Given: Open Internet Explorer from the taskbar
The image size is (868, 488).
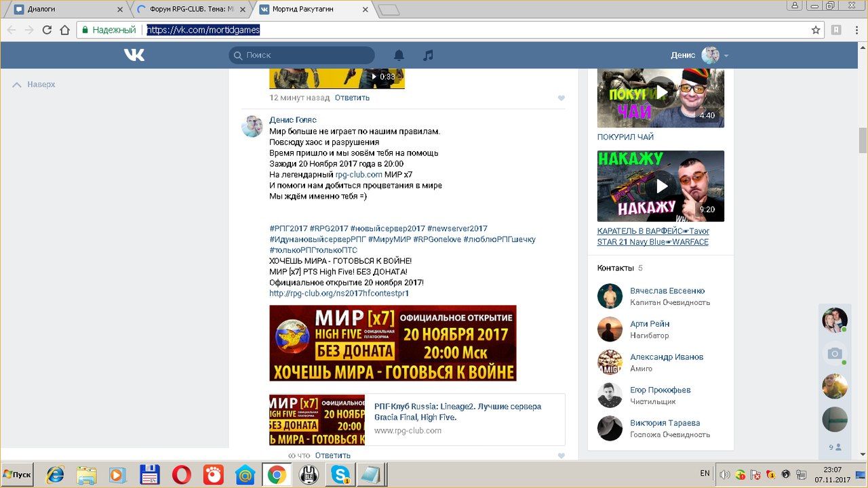Looking at the screenshot, I should point(55,474).
